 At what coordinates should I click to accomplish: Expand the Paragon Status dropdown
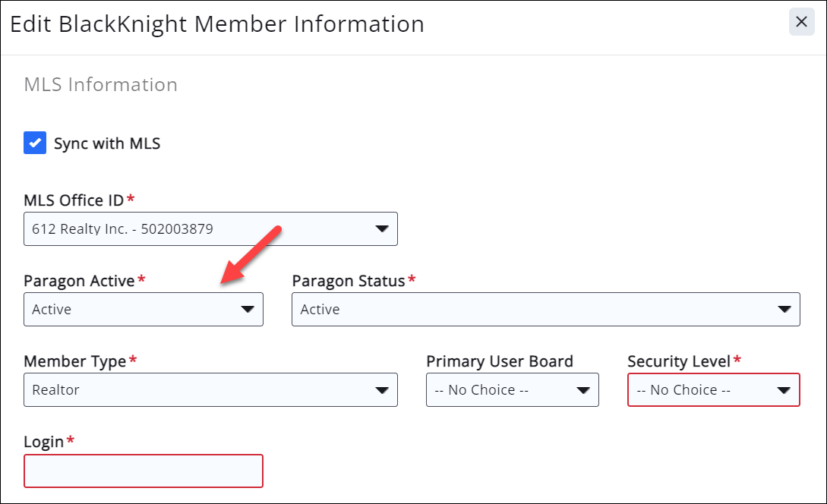coord(532,310)
